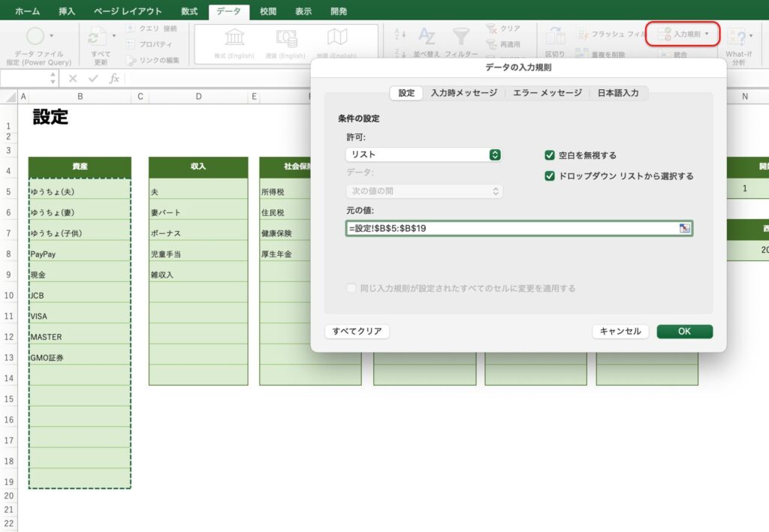769x532 pixels.
Task: Click the insert function fx icon
Action: pos(114,78)
